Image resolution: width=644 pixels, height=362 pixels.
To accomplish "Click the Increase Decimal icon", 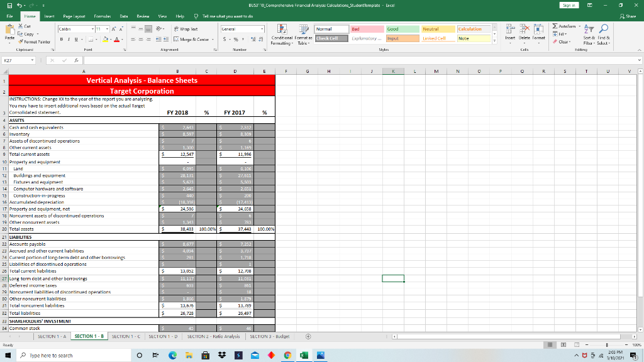I will (253, 40).
